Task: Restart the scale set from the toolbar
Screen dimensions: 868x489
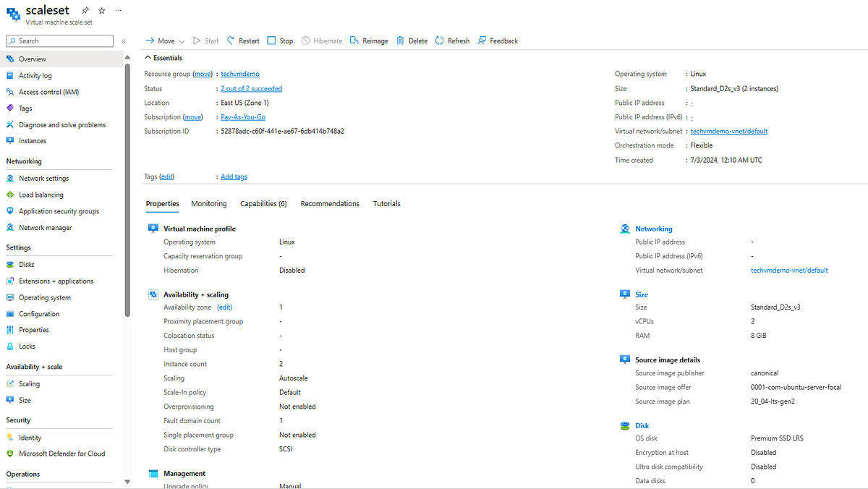Action: point(242,41)
